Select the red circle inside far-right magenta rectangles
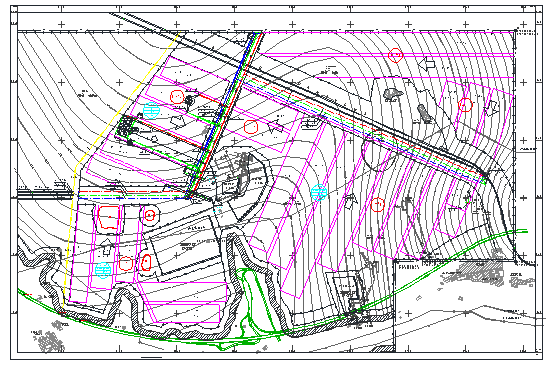The image size is (560, 368). [465, 105]
